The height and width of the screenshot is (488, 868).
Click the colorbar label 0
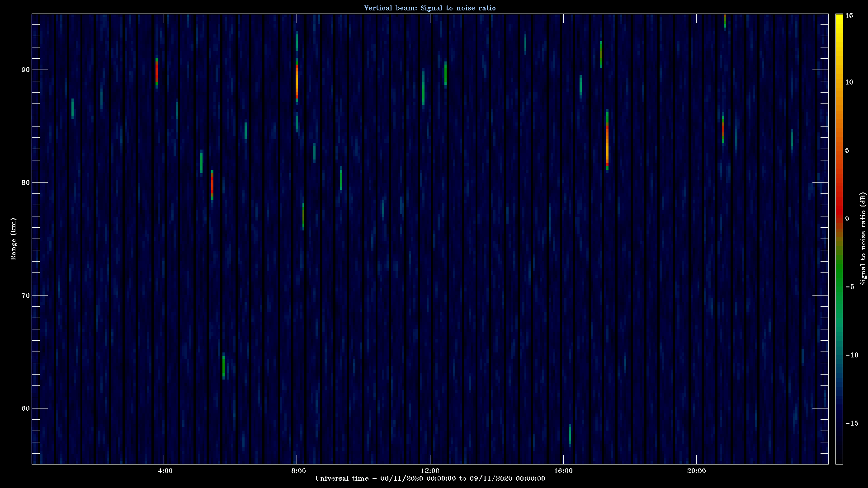(x=847, y=219)
